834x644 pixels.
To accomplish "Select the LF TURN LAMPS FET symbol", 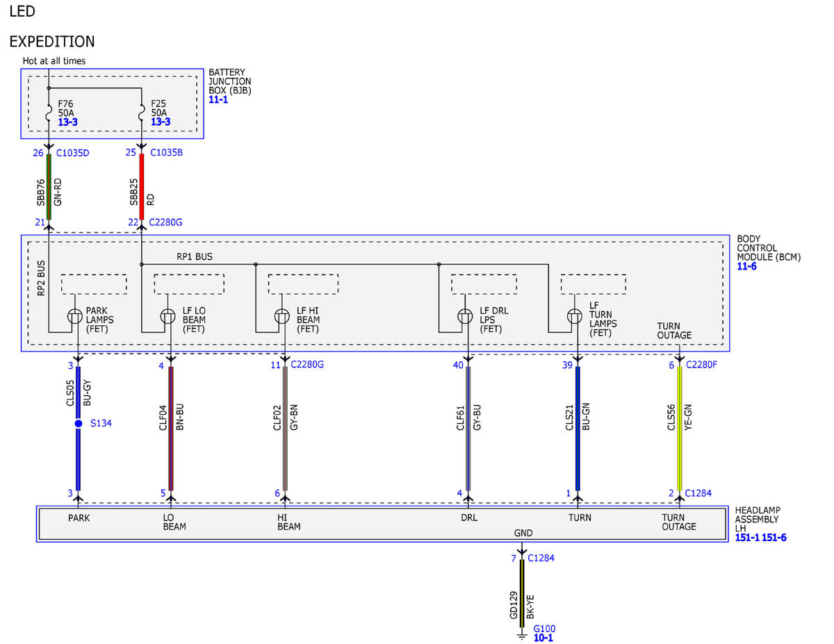I will pos(574,316).
